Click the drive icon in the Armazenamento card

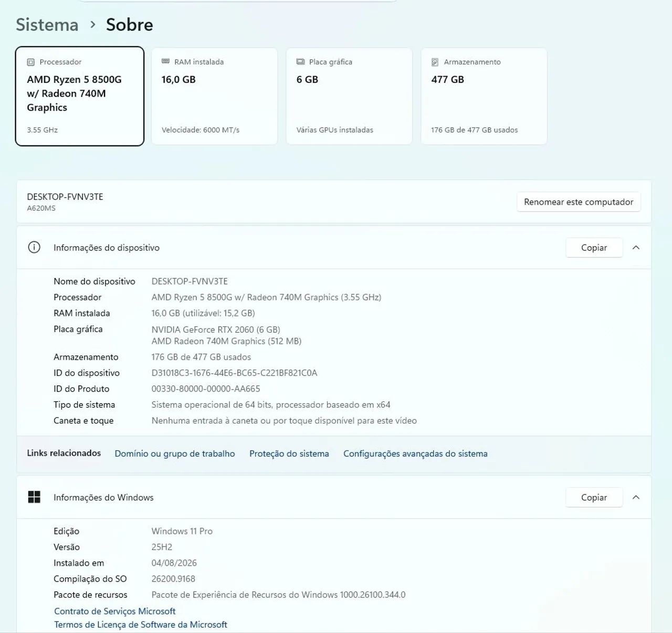click(435, 62)
